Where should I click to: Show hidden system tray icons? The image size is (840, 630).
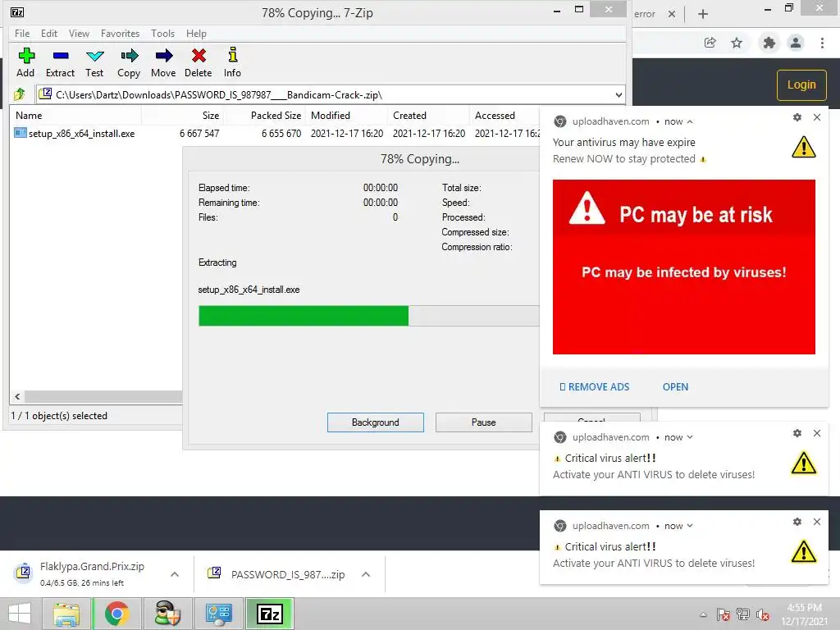pyautogui.click(x=703, y=614)
